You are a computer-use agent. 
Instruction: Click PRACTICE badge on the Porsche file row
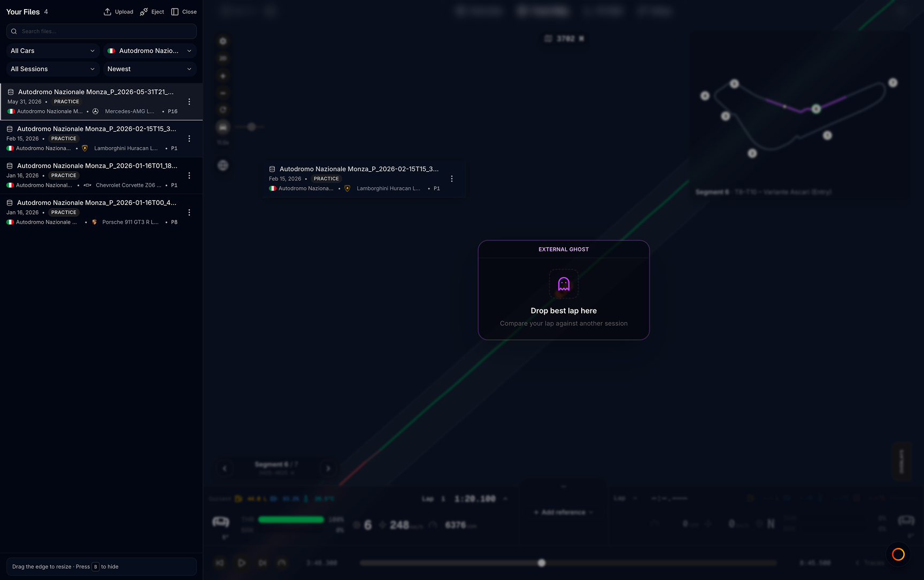point(64,212)
